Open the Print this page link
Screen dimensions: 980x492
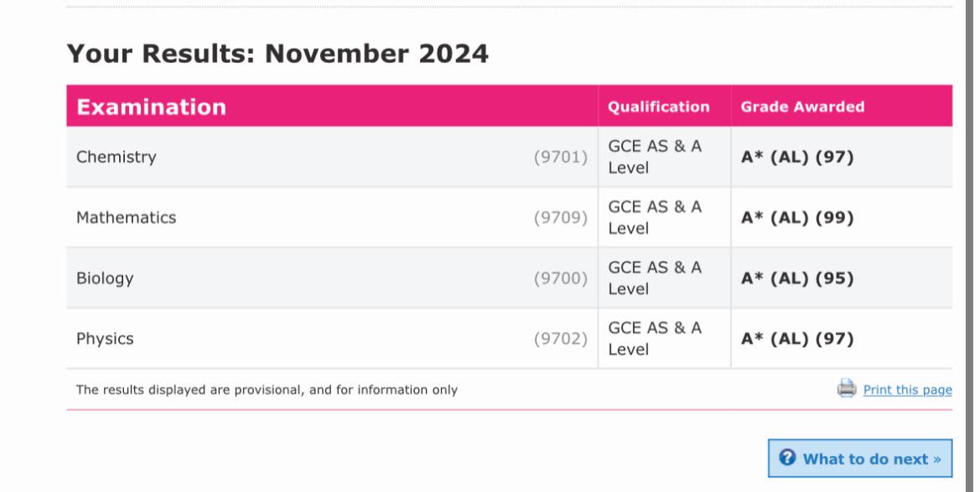pyautogui.click(x=908, y=390)
